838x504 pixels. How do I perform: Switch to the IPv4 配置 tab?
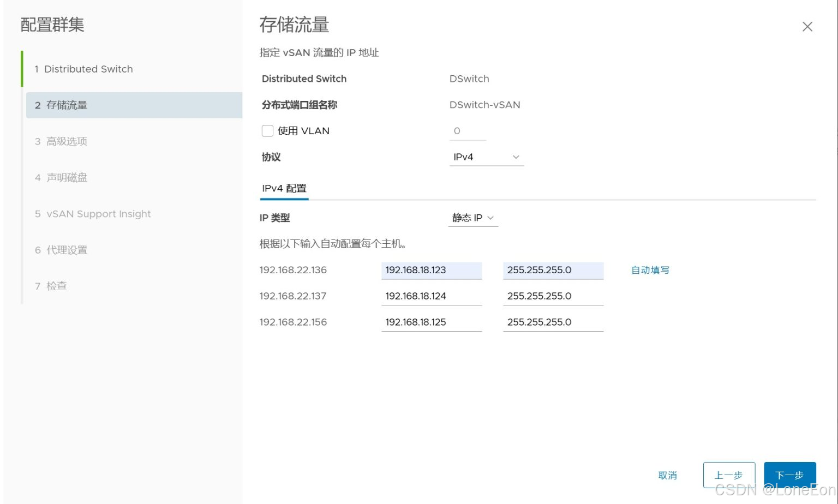tap(284, 188)
